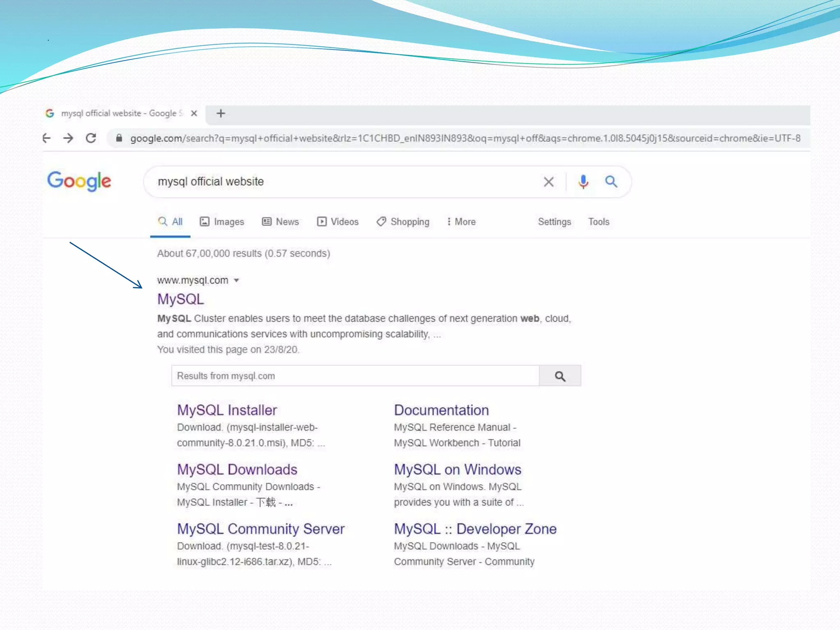The width and height of the screenshot is (840, 630).
Task: Click the Results from mysql.com field
Action: pyautogui.click(x=355, y=376)
